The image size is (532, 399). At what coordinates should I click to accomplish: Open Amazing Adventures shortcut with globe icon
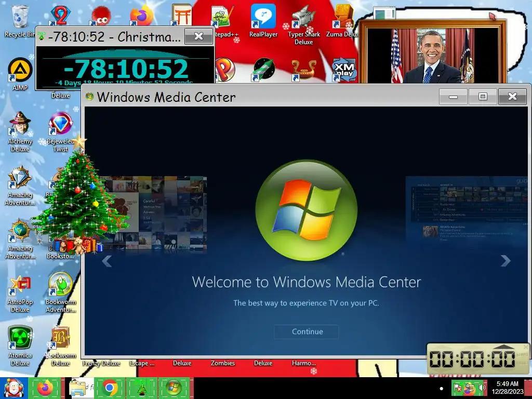tap(20, 239)
